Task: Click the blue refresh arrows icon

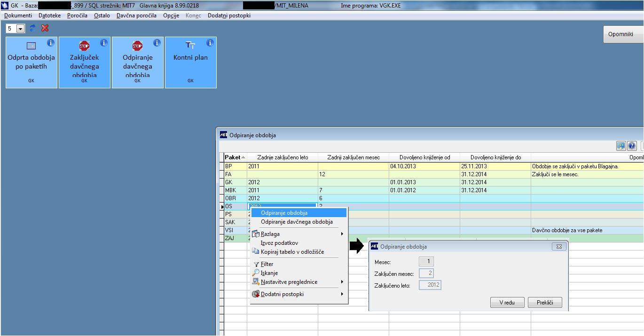Action: 32,28
